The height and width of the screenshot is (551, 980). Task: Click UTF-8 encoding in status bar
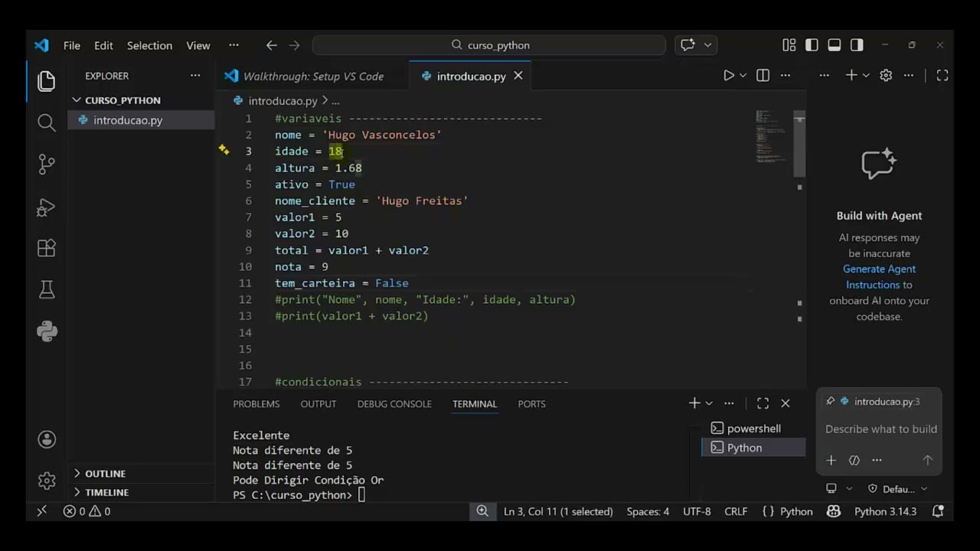click(x=697, y=511)
